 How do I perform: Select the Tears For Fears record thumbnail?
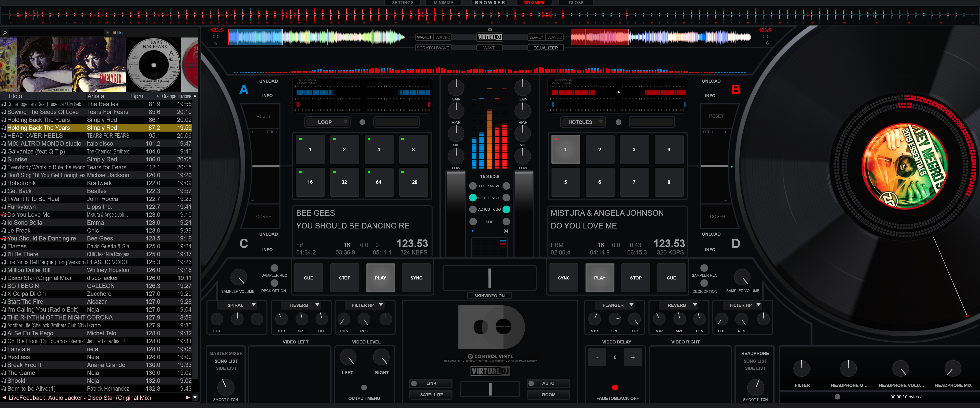(x=154, y=65)
